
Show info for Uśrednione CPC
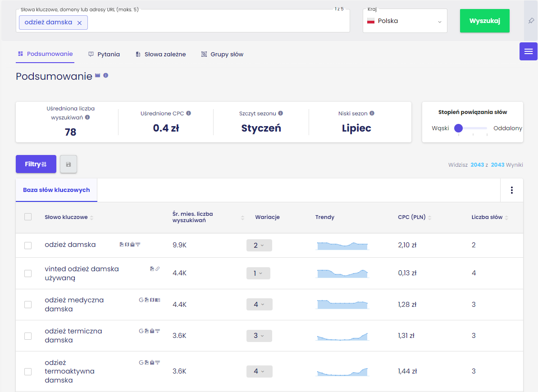[x=189, y=113]
